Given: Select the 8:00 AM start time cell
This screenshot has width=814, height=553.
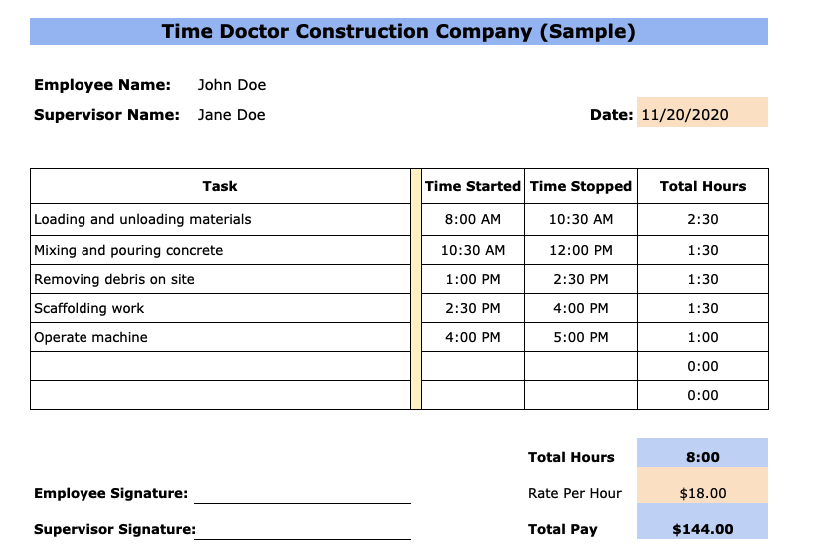Looking at the screenshot, I should 472,219.
